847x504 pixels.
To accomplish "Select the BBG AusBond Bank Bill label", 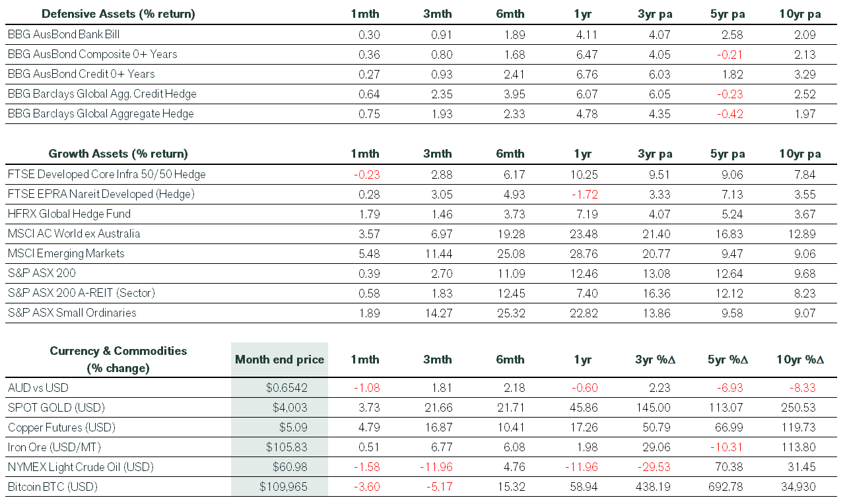I will tap(63, 34).
